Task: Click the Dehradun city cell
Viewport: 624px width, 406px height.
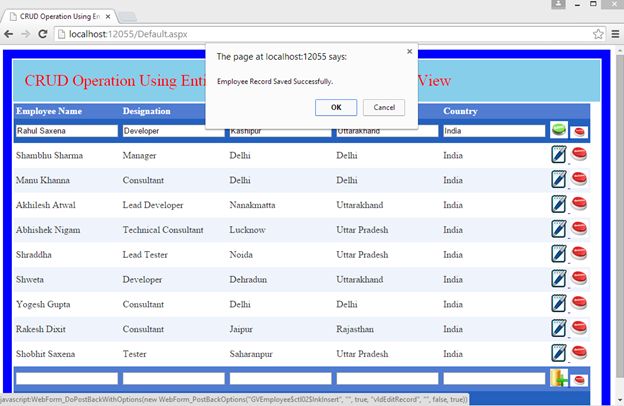Action: 248,279
